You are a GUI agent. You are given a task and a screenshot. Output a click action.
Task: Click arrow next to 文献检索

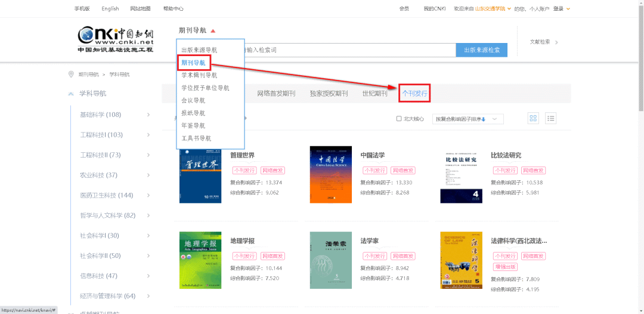point(556,42)
